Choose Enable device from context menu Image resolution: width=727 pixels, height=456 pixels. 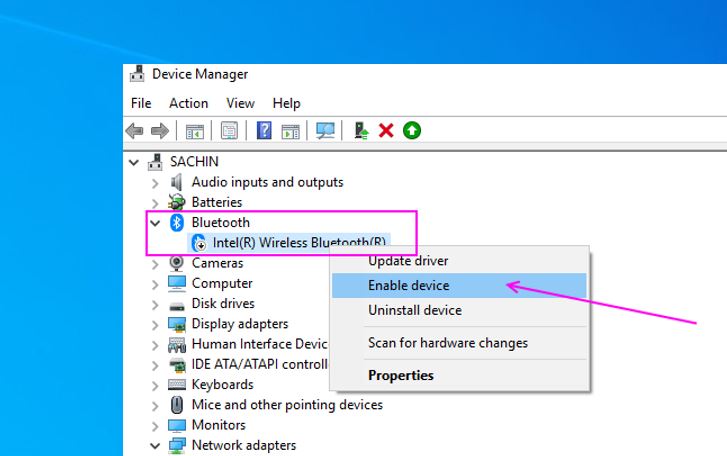pos(459,285)
